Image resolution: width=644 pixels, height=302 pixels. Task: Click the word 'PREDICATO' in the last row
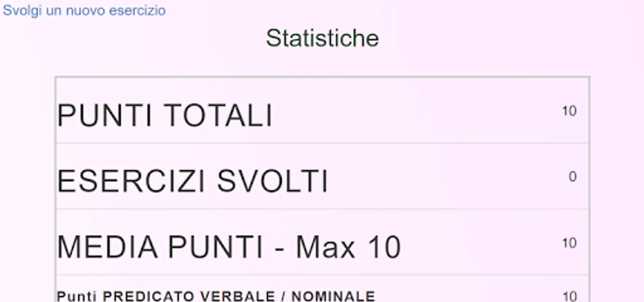[148, 296]
